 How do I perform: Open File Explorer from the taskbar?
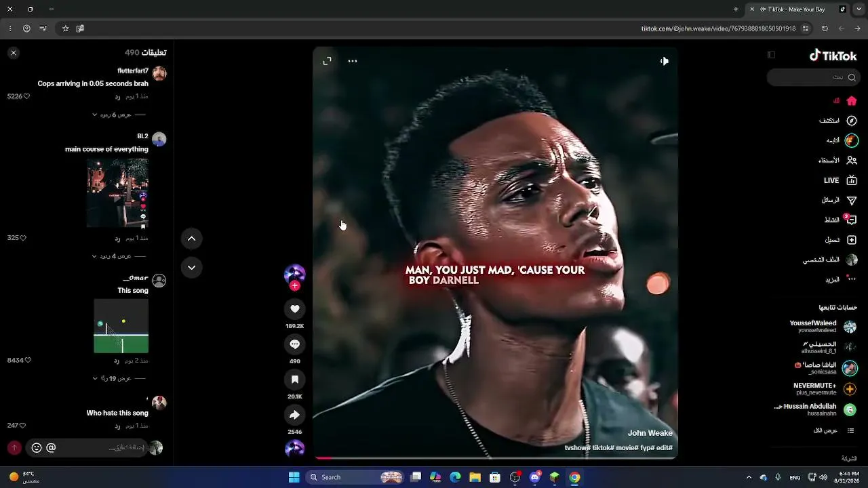(475, 477)
